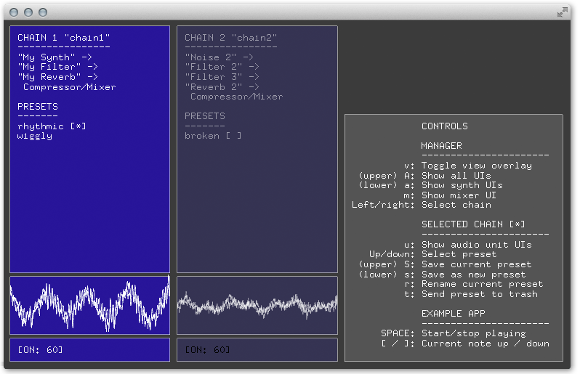Click the "Send preset to trash" line

tap(471, 294)
